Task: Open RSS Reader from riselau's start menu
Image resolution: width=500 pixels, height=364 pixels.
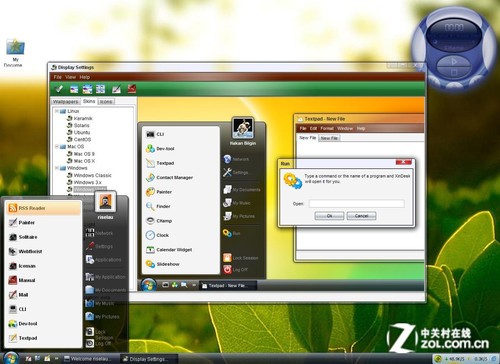Action: [x=43, y=208]
